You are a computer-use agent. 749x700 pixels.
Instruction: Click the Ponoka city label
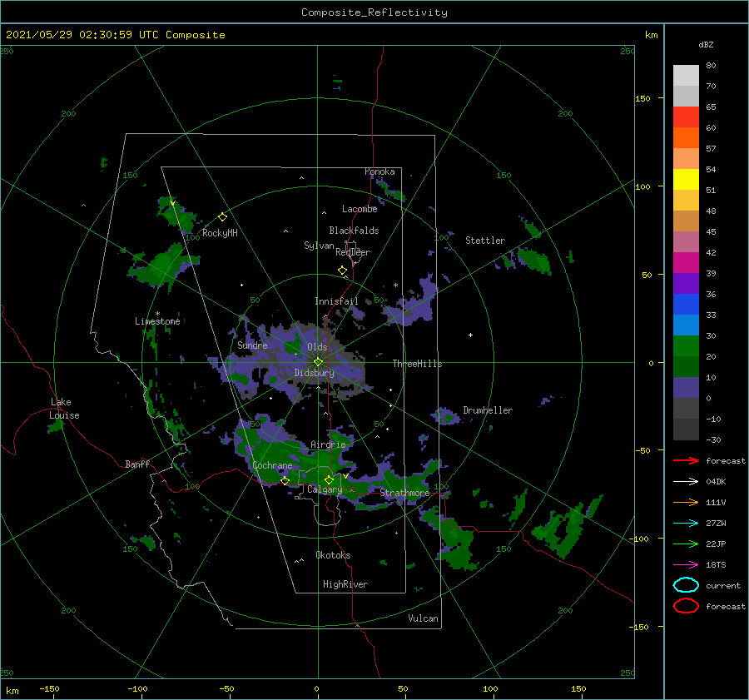click(379, 171)
